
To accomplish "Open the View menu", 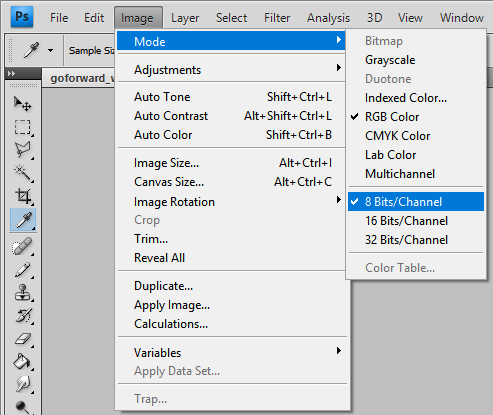I will click(x=410, y=18).
